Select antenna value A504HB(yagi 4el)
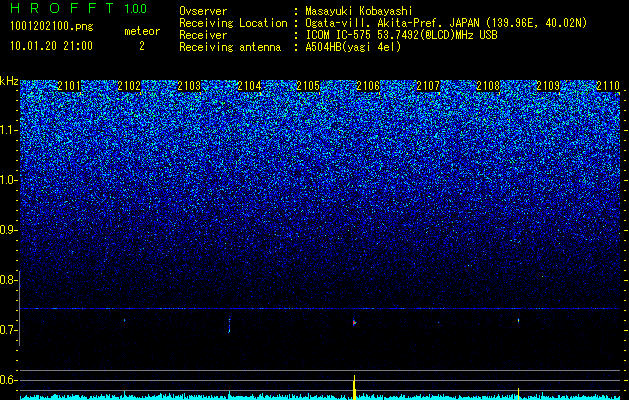Screen dimensions: 629x400 [x=353, y=47]
